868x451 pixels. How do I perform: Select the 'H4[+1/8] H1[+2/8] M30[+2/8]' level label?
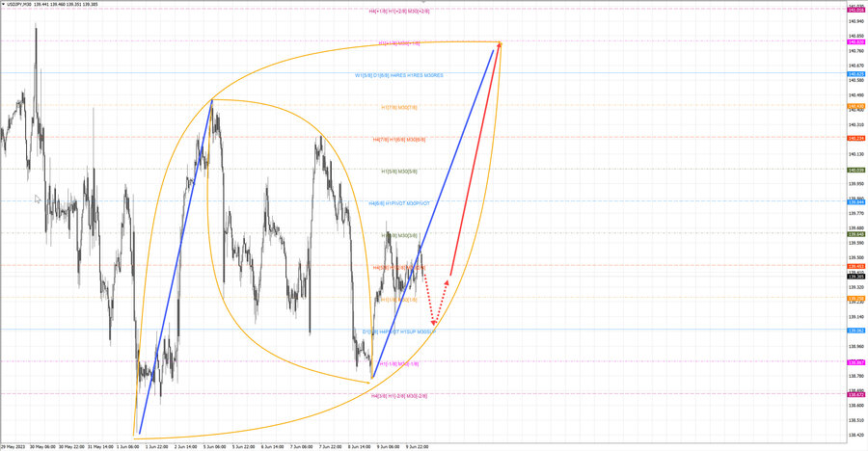pos(399,11)
